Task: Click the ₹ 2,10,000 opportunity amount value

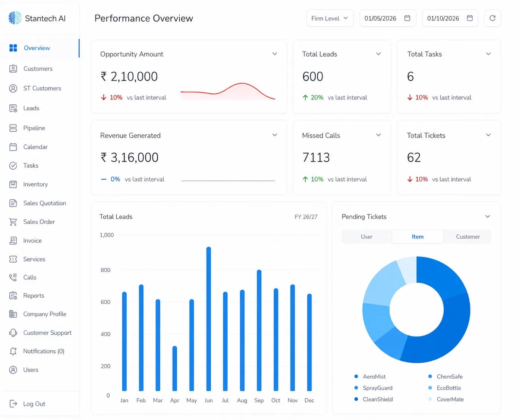Action: point(129,76)
